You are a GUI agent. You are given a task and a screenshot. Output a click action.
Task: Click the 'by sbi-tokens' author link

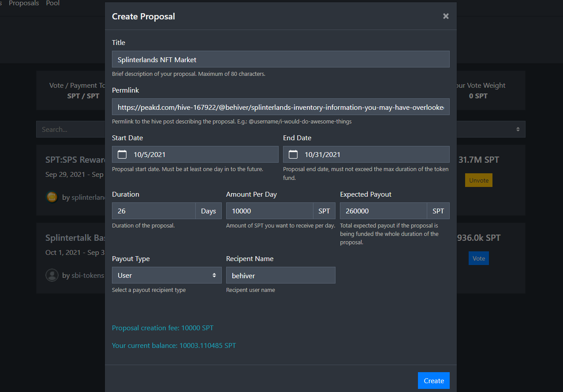[83, 275]
